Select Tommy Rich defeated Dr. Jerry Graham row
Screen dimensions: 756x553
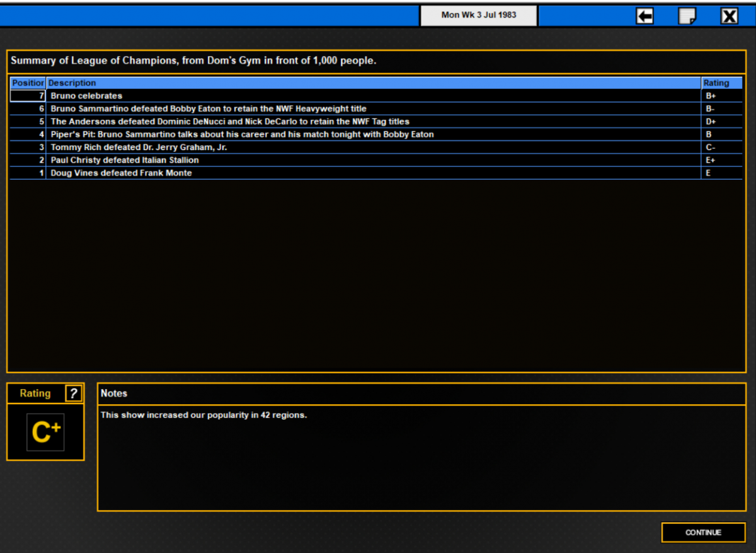(376, 147)
